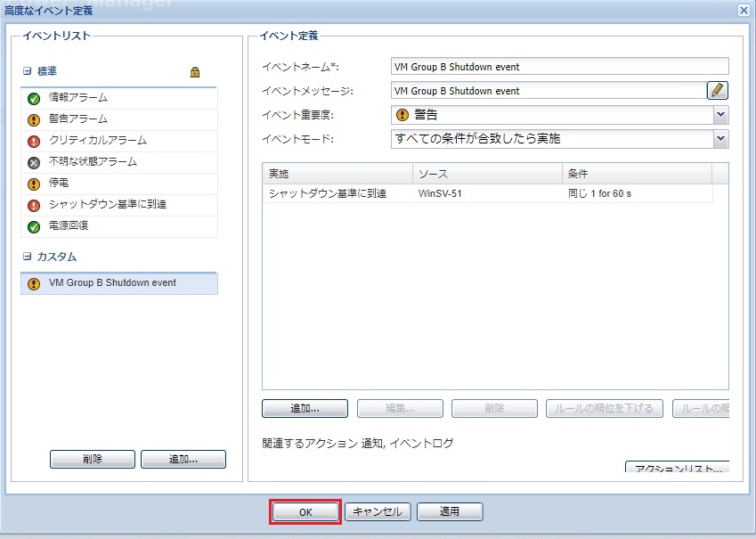Image resolution: width=756 pixels, height=539 pixels.
Task: Select シャットダウン基準に到達 in event list
Action: [x=107, y=205]
